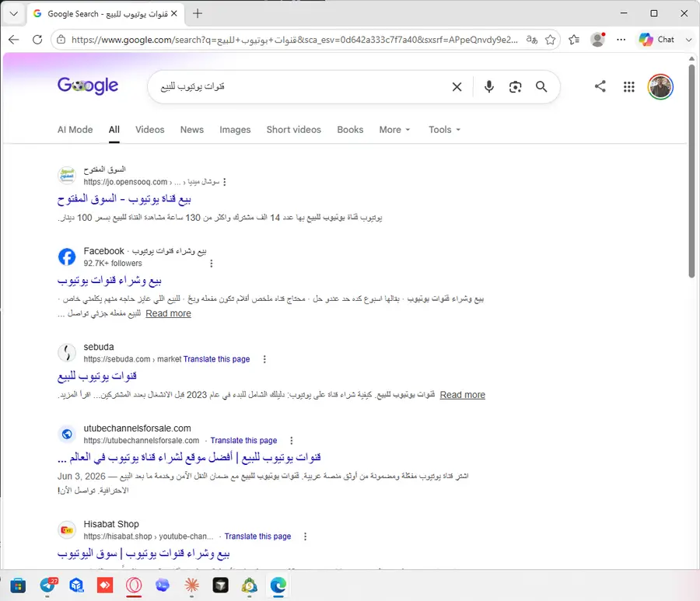Click the opensooq site favicon
Viewport: 700px width, 601px height.
click(x=67, y=176)
